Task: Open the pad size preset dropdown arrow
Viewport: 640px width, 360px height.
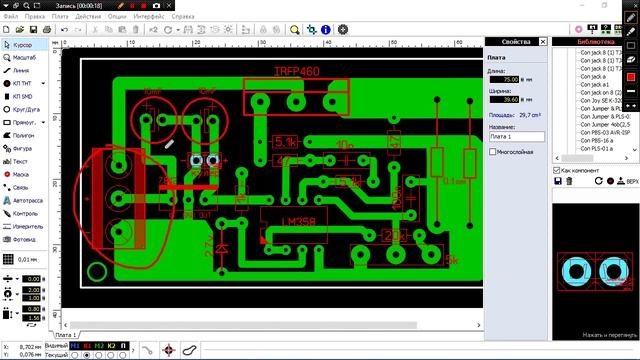Action: 17,293
